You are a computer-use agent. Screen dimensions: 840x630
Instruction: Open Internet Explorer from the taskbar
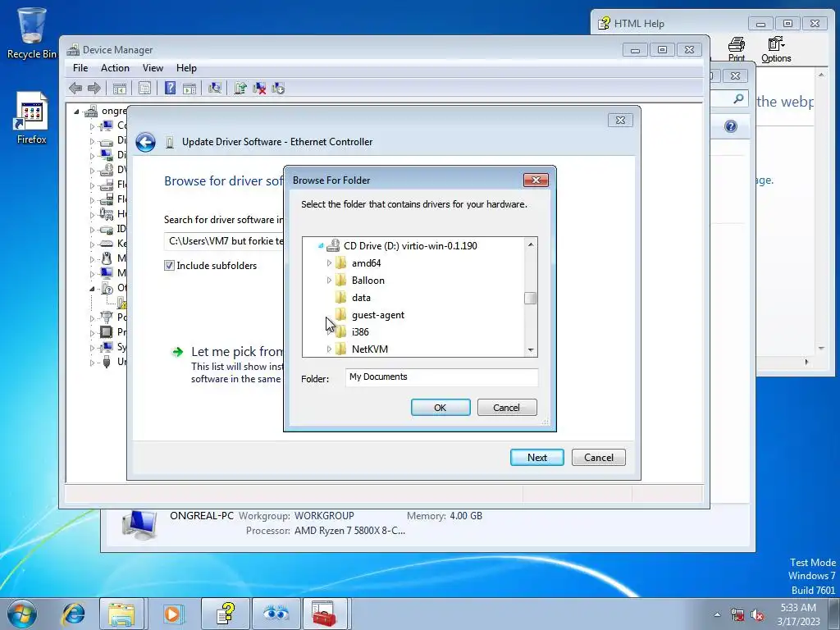pyautogui.click(x=73, y=614)
